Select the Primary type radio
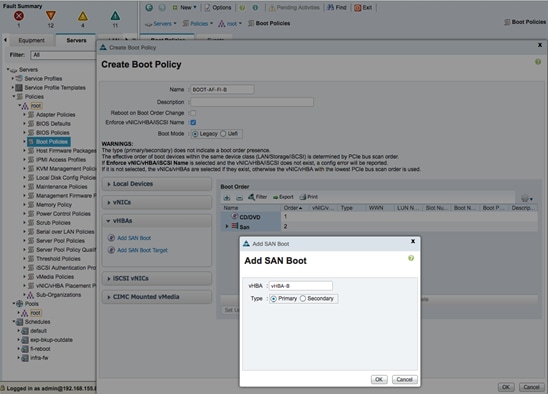Screen dimensions: 548x394 click(274, 299)
